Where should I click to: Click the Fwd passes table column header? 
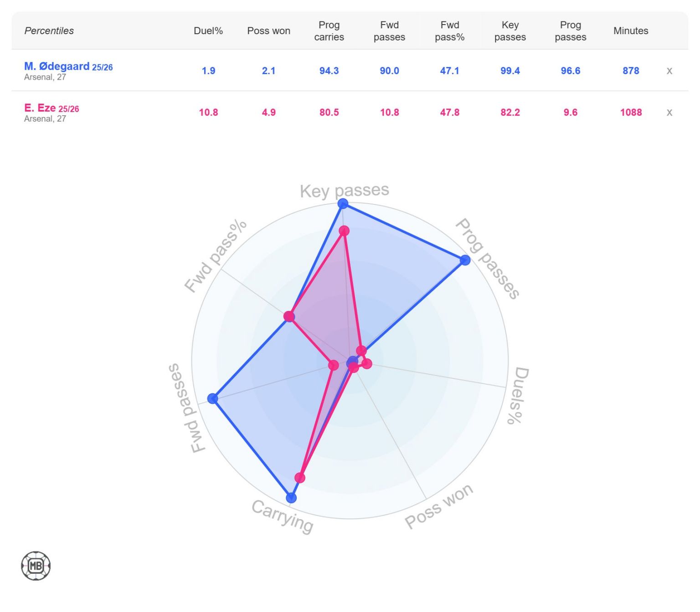[389, 31]
